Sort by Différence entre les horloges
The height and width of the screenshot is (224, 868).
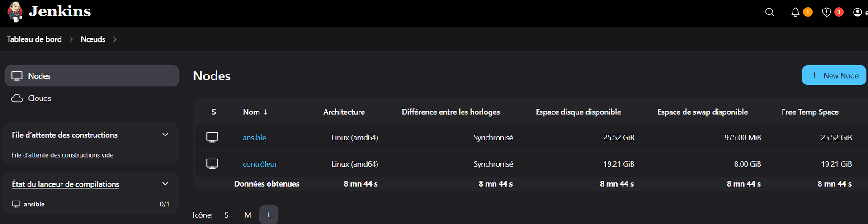click(451, 112)
